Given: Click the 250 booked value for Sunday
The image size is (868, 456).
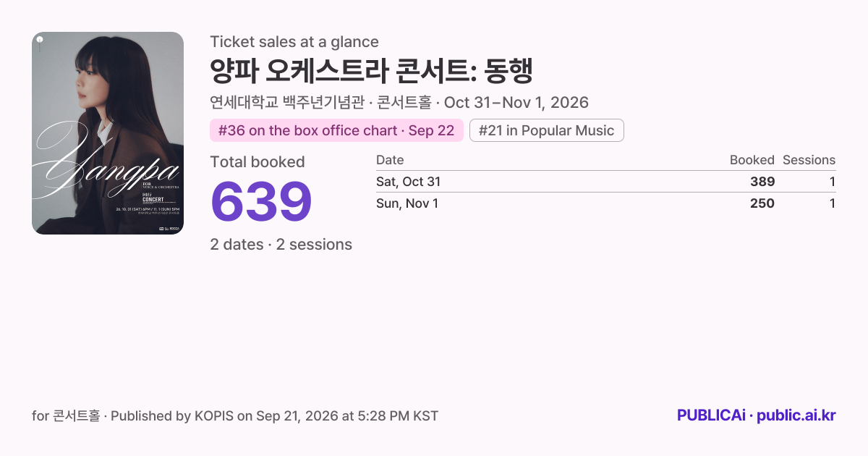Looking at the screenshot, I should [x=762, y=203].
